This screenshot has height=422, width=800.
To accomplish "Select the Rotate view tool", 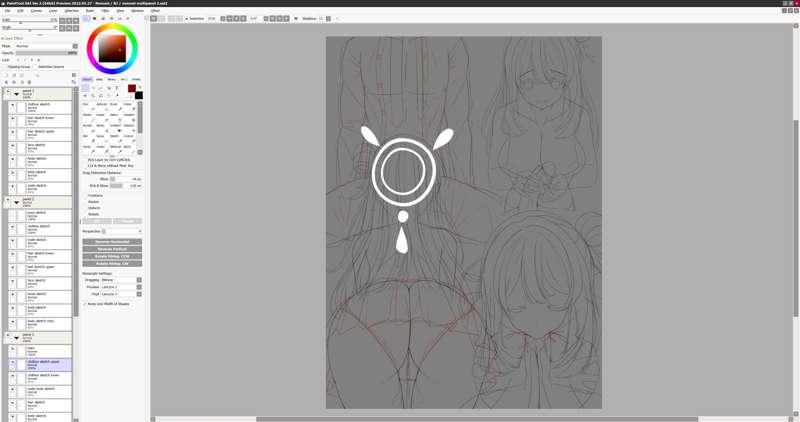I will (101, 95).
